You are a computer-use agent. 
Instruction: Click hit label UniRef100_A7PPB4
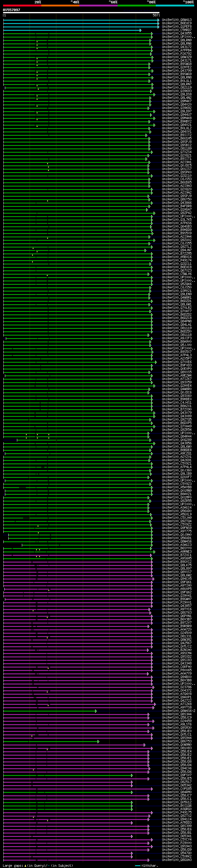(x=177, y=50)
